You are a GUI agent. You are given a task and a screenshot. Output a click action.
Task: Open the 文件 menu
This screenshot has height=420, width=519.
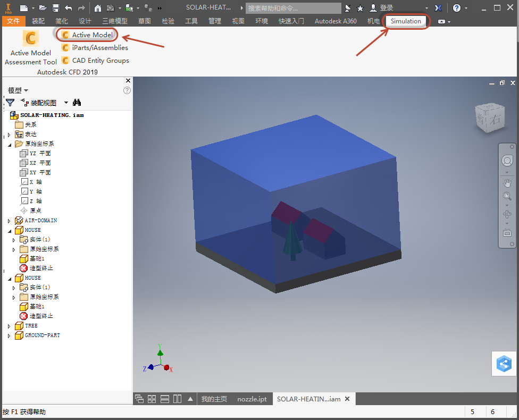point(13,21)
